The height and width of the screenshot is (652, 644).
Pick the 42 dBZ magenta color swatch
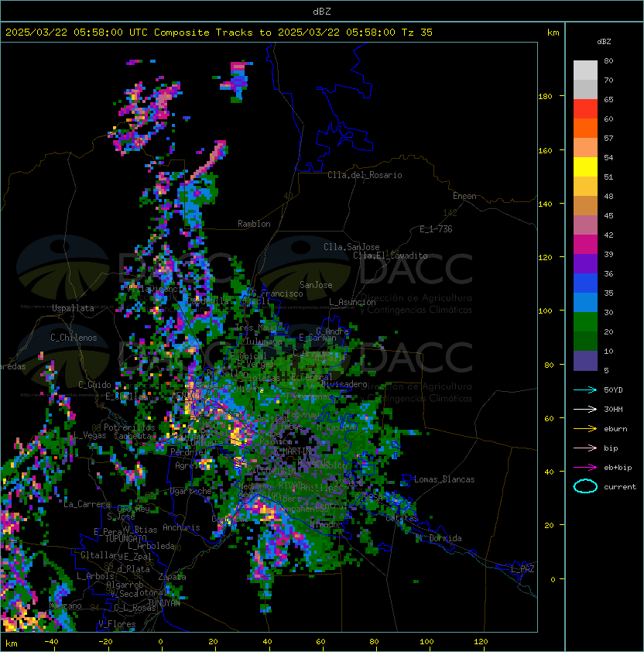tap(585, 244)
